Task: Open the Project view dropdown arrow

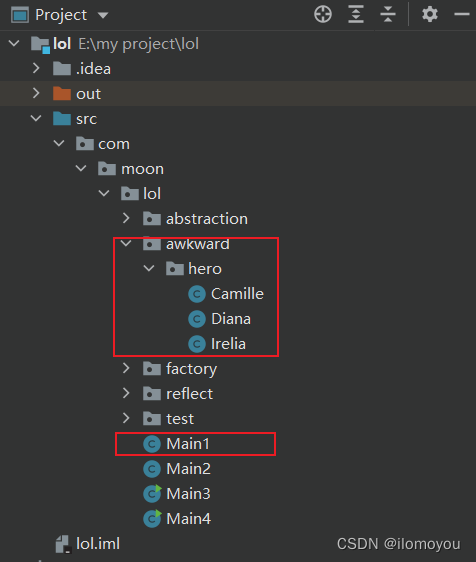Action: coord(103,15)
